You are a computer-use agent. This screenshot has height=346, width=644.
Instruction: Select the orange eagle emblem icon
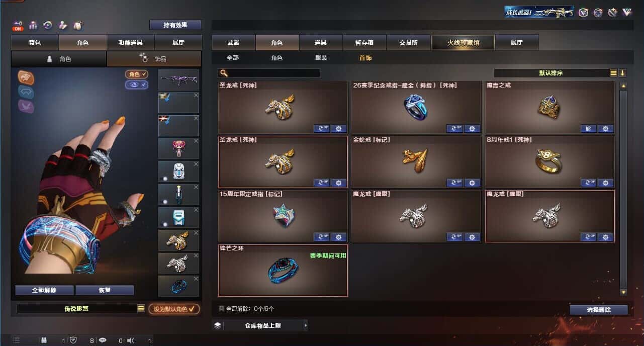click(x=26, y=77)
